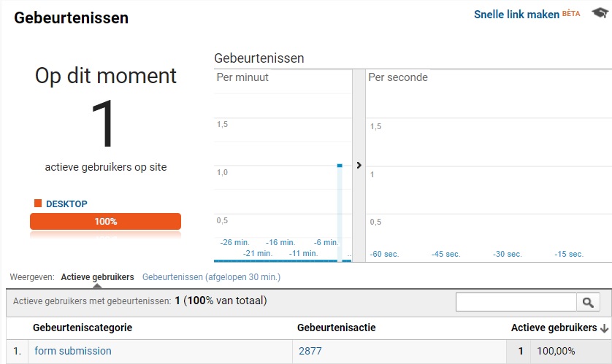Viewport: 612px width, 364px height.
Task: Open the Snelle link maken link
Action: click(x=516, y=15)
